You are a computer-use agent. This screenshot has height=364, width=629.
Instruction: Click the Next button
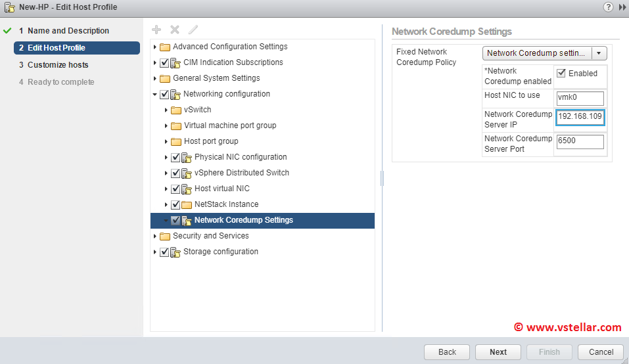click(498, 352)
